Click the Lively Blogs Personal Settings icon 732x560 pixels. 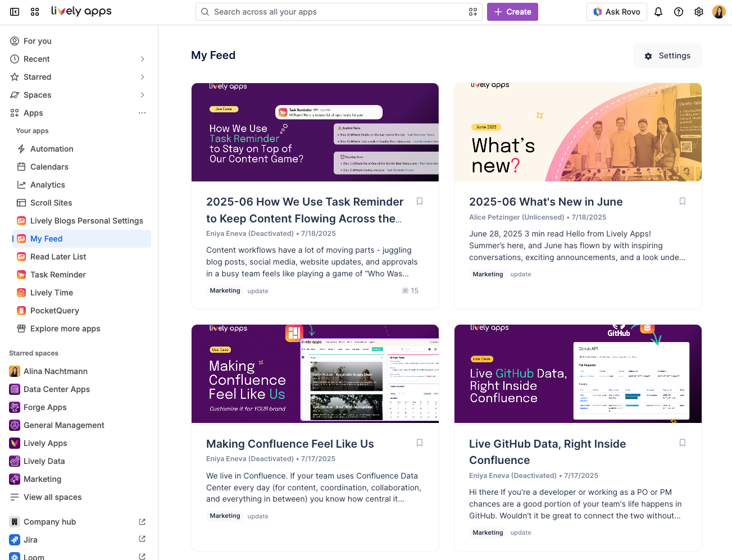tap(21, 221)
